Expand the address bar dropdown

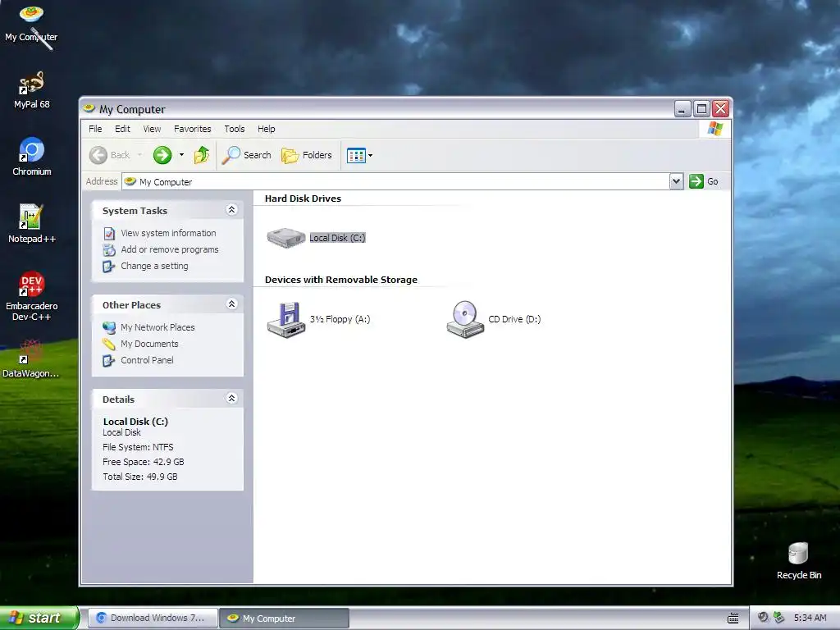(676, 181)
